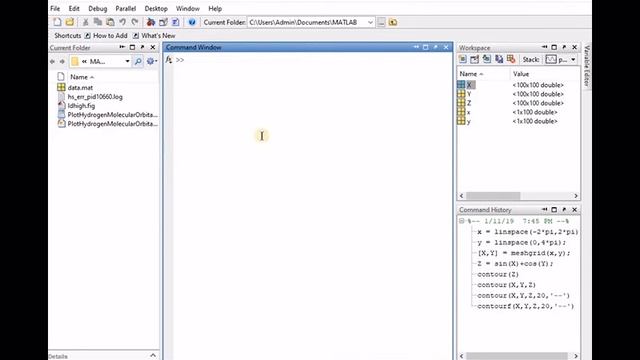Select hs_err_pid10660.log file
The width and height of the screenshot is (640, 360).
point(95,97)
